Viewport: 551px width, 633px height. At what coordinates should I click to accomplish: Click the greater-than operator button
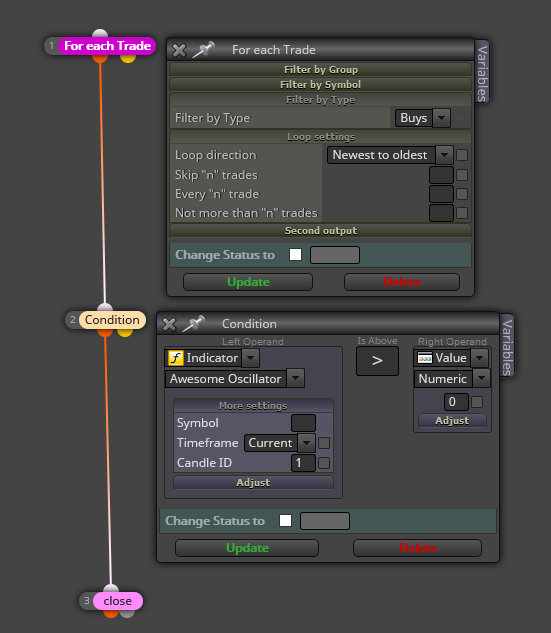377,361
